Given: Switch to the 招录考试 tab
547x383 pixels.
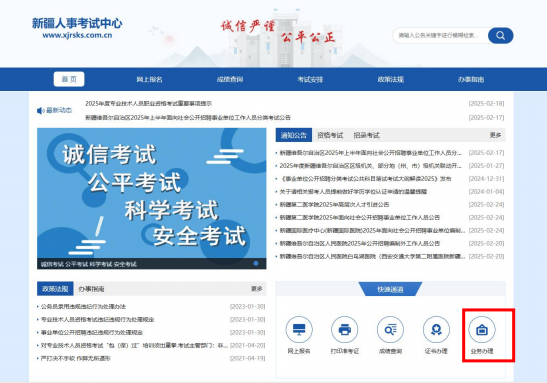Looking at the screenshot, I should coord(366,135).
